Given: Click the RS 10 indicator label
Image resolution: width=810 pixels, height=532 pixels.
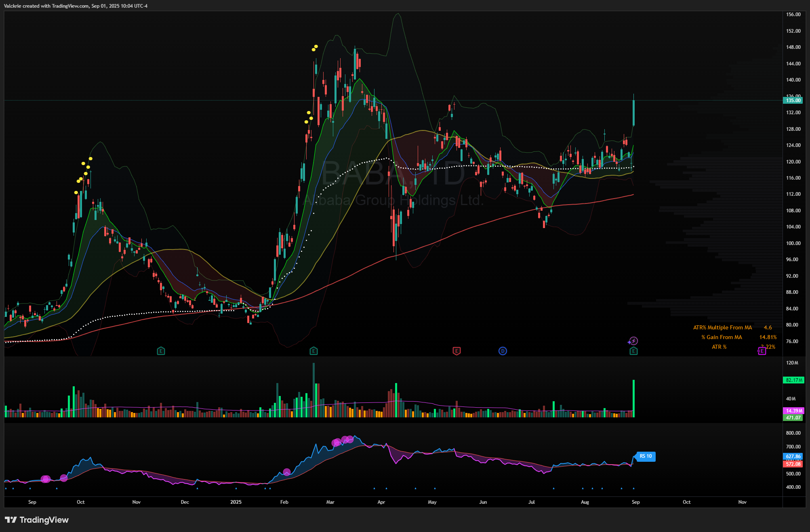Looking at the screenshot, I should pos(646,457).
